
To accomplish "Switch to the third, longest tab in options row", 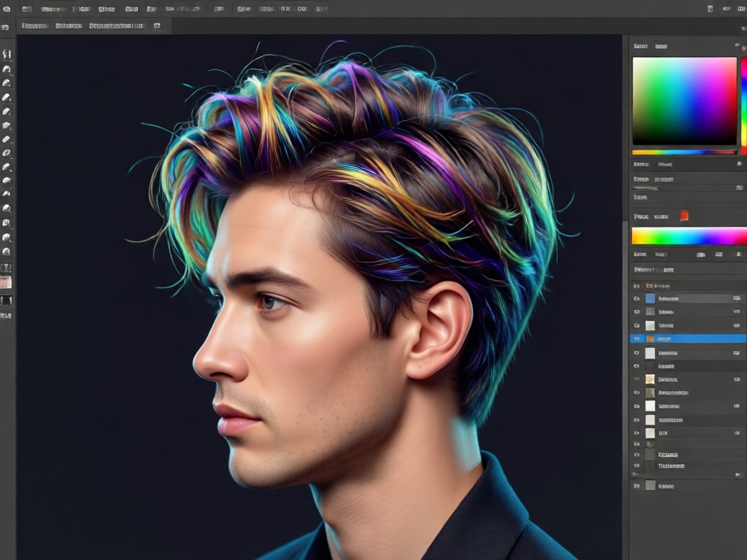I will tap(117, 26).
